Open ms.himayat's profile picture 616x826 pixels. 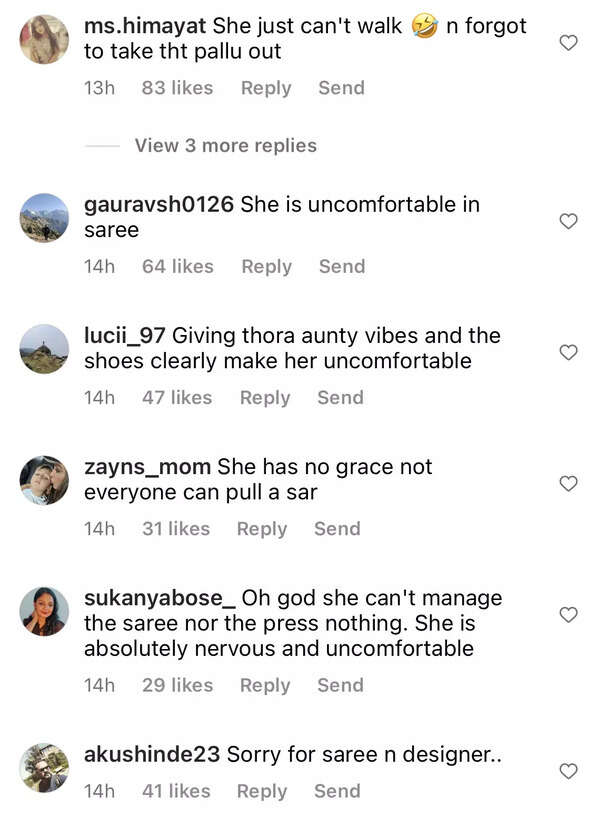[44, 40]
